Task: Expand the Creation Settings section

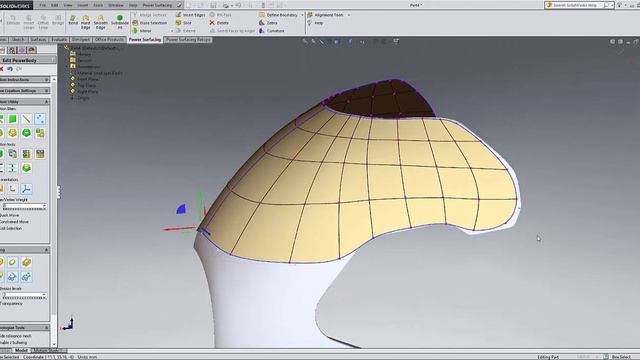Action: click(24, 91)
